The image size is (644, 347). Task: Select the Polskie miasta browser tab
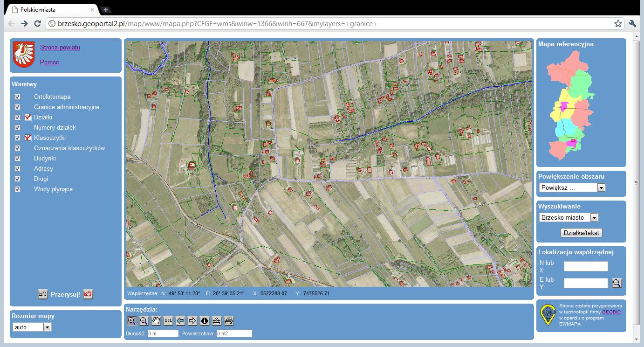pos(52,9)
